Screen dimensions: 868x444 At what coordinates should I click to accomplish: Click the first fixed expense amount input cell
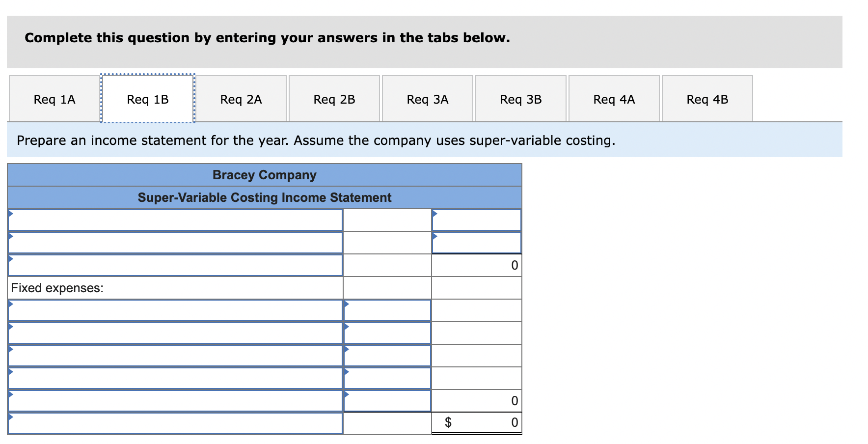tap(387, 310)
